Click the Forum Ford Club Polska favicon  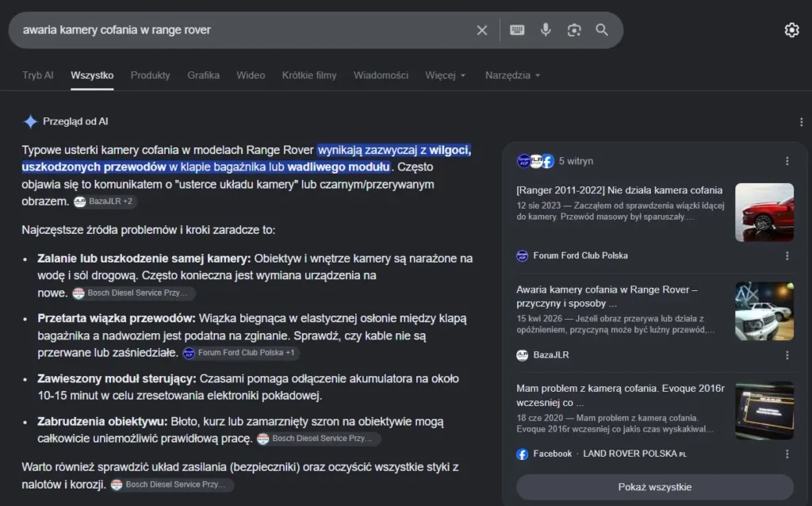coord(522,256)
